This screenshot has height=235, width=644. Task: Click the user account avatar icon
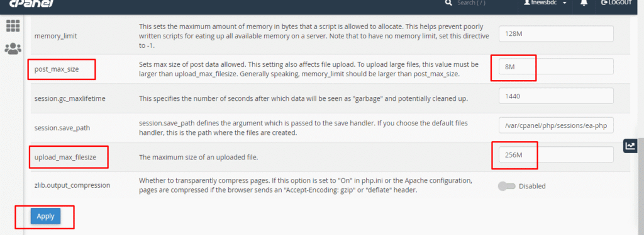pos(526,3)
